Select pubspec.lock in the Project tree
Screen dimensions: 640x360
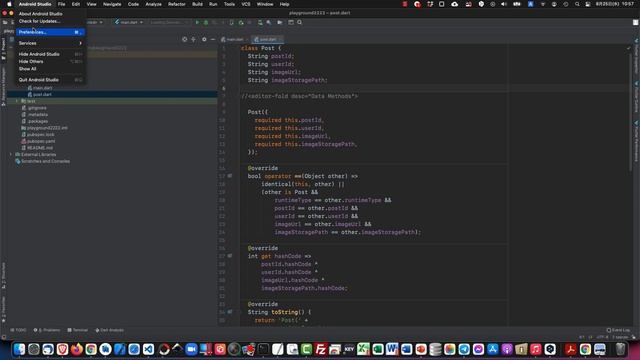coord(38,135)
